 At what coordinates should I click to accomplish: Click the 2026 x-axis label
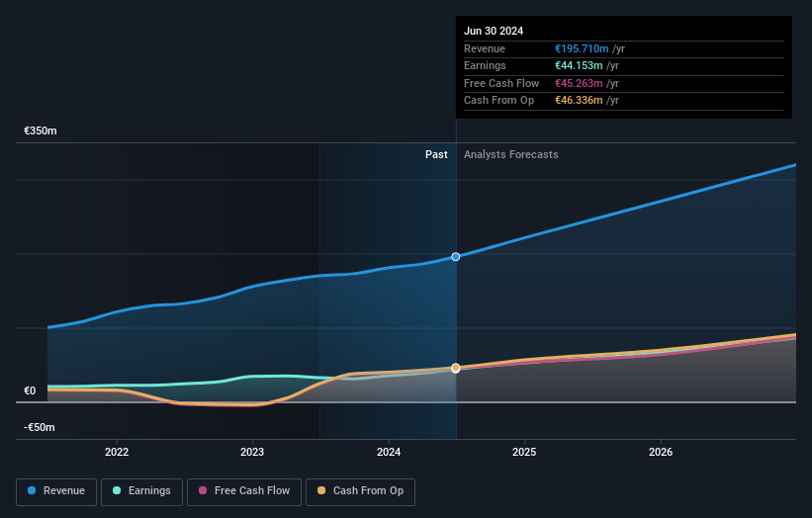tap(661, 452)
